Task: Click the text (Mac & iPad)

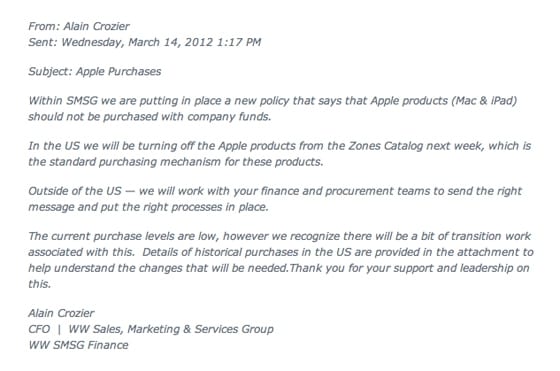Action: [x=484, y=101]
